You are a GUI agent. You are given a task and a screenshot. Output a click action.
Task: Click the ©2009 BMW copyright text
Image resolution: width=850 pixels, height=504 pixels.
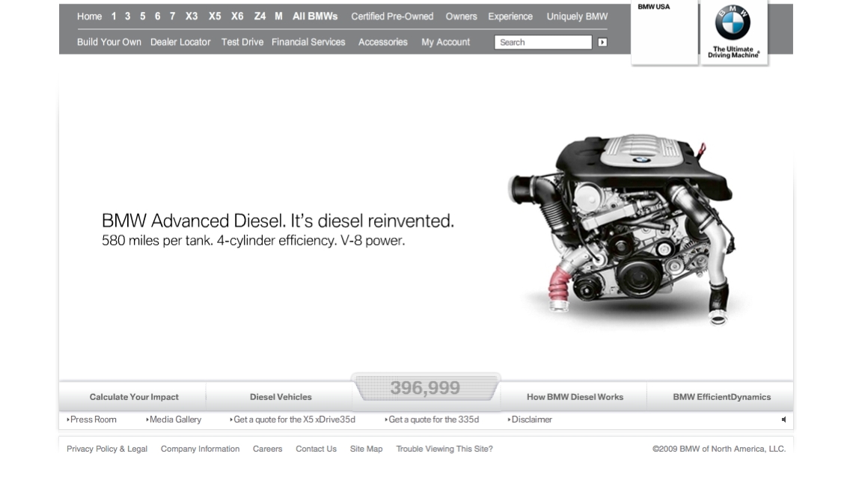[719, 449]
